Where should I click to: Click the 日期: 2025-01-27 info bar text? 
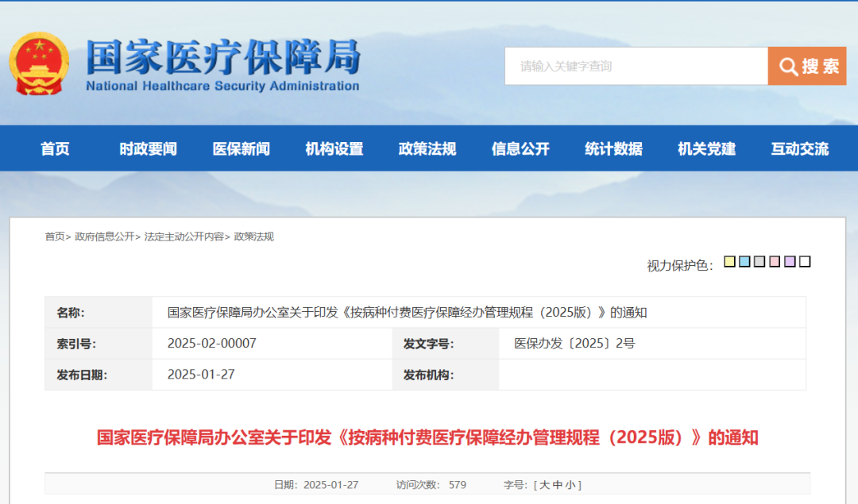point(316,485)
